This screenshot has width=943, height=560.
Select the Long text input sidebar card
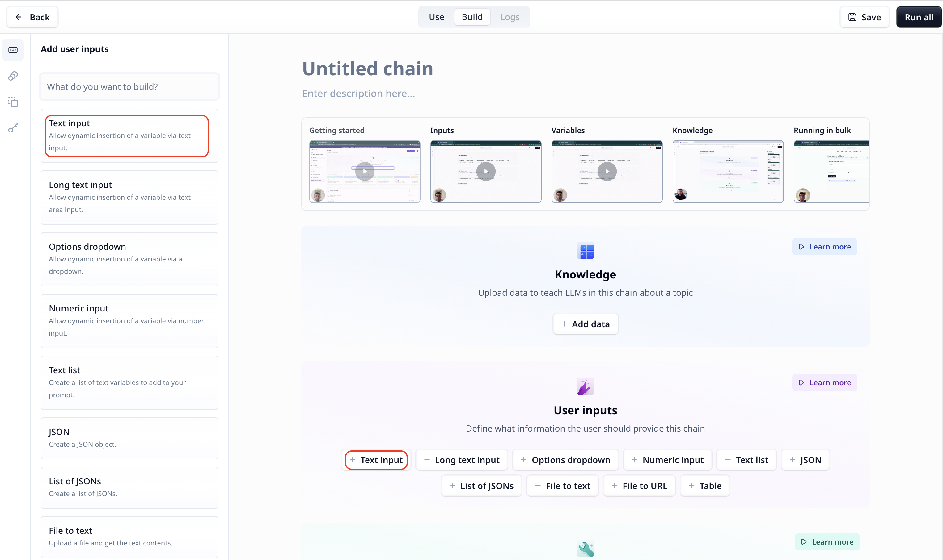point(129,197)
